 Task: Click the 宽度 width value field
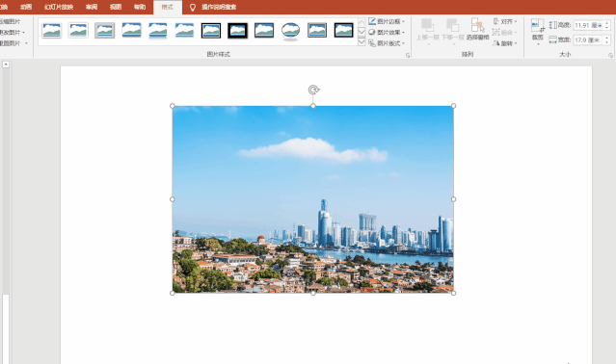click(x=588, y=40)
